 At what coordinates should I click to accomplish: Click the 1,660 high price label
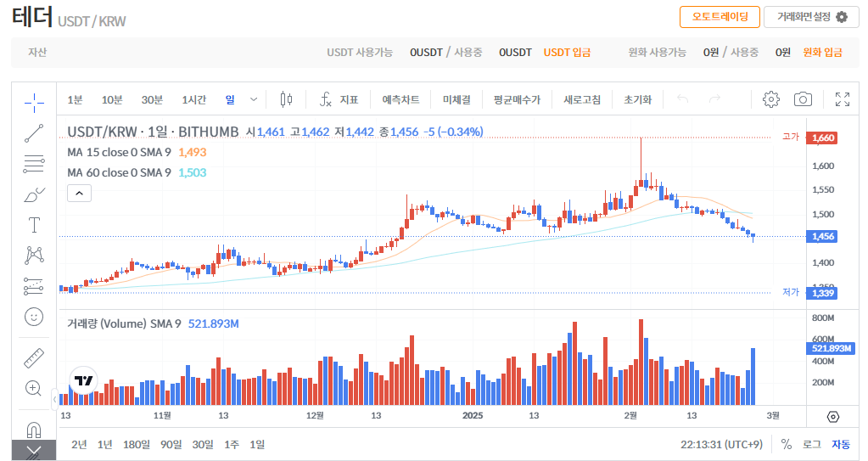click(x=822, y=138)
